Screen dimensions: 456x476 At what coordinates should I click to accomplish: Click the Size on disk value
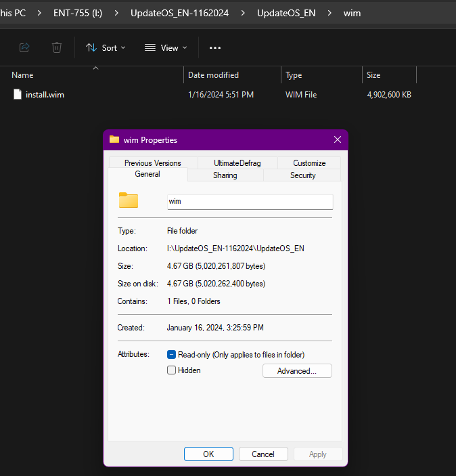(216, 284)
